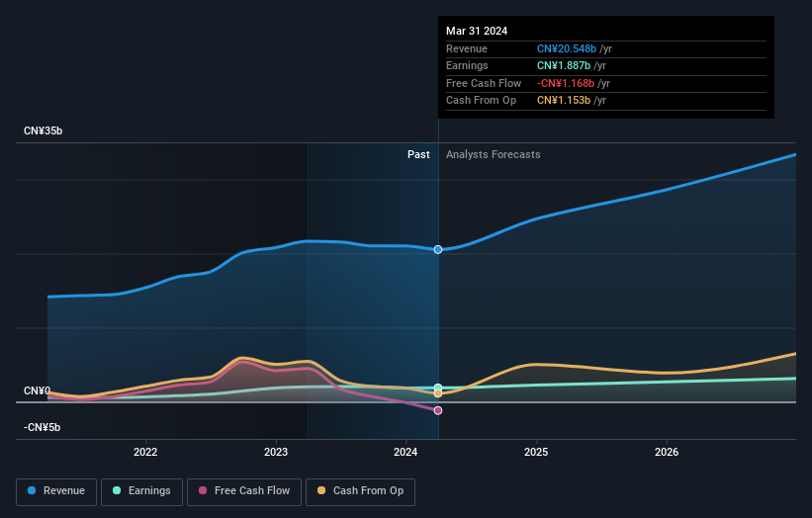The height and width of the screenshot is (518, 812).
Task: Click the orange Cash From Op legend dot
Action: point(321,490)
